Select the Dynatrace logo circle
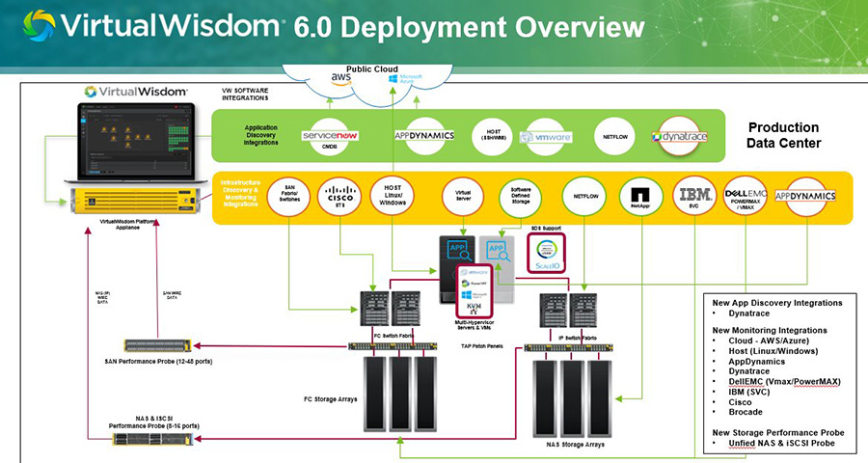The width and height of the screenshot is (868, 463). click(x=680, y=136)
